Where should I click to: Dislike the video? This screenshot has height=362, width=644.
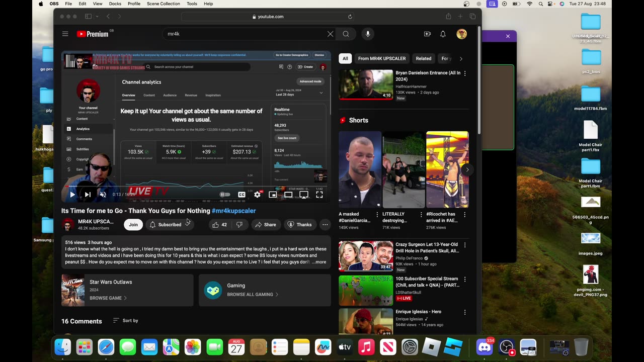(239, 225)
